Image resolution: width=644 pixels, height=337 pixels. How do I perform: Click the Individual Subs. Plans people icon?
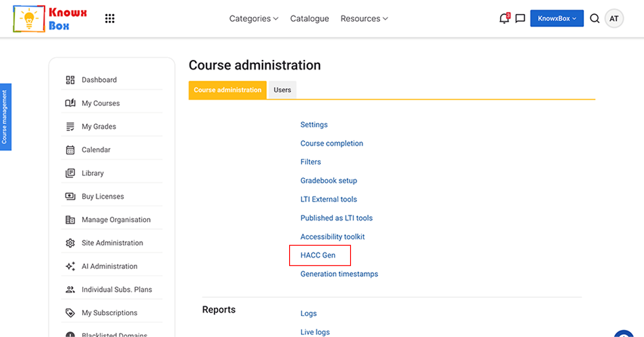pyautogui.click(x=70, y=290)
